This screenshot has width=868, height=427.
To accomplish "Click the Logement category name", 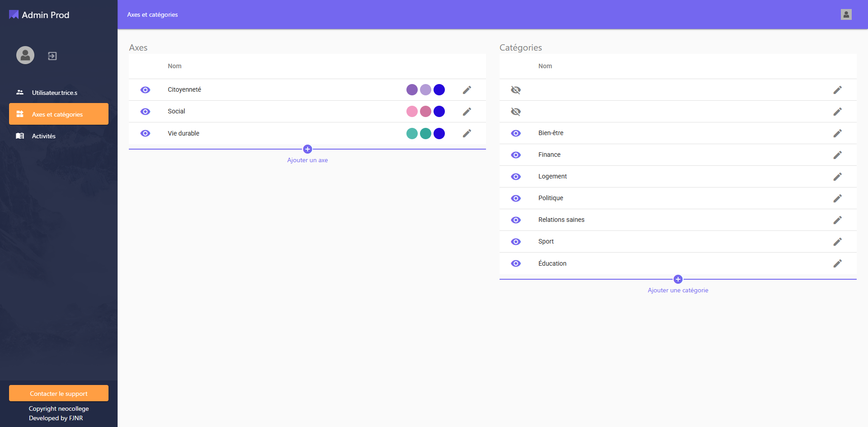I will (x=552, y=176).
